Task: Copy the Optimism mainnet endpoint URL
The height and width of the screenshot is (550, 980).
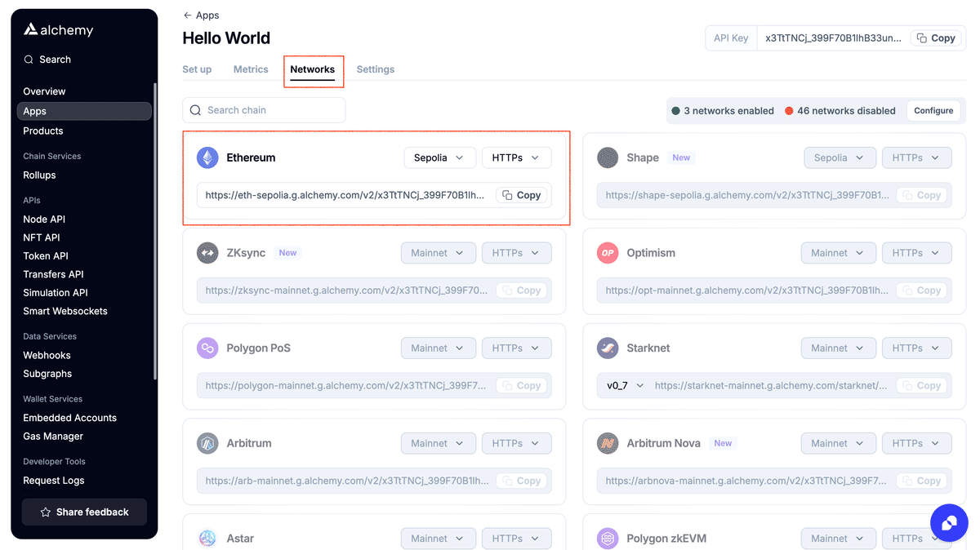Action: pos(921,291)
